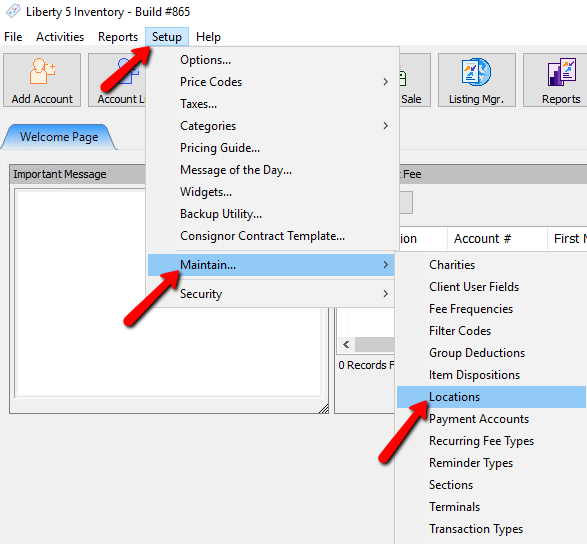Open the Listing Mgr. toolbar icon

pyautogui.click(x=476, y=72)
